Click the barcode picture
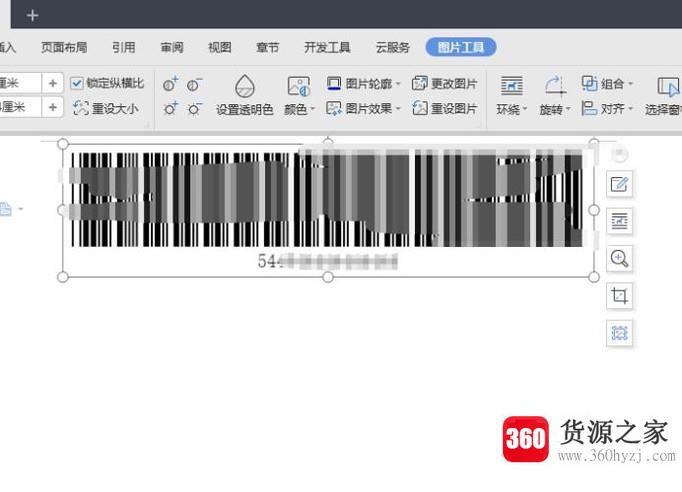682x492 pixels. click(328, 210)
